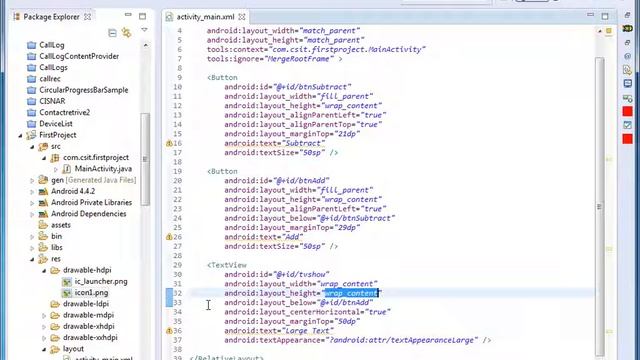This screenshot has width=640, height=360.
Task: Expand the drawable-mdpi folder node
Action: click(44, 316)
